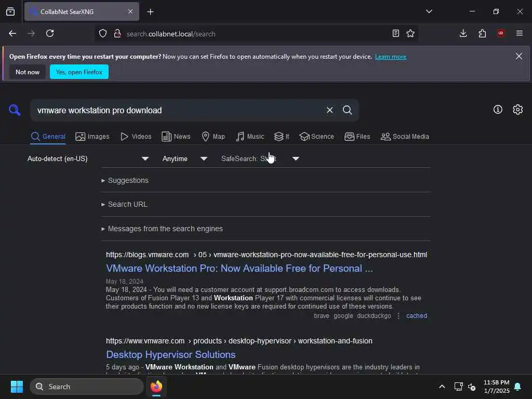Clear the search query text
Viewport: 532px width, 399px height.
(x=329, y=110)
